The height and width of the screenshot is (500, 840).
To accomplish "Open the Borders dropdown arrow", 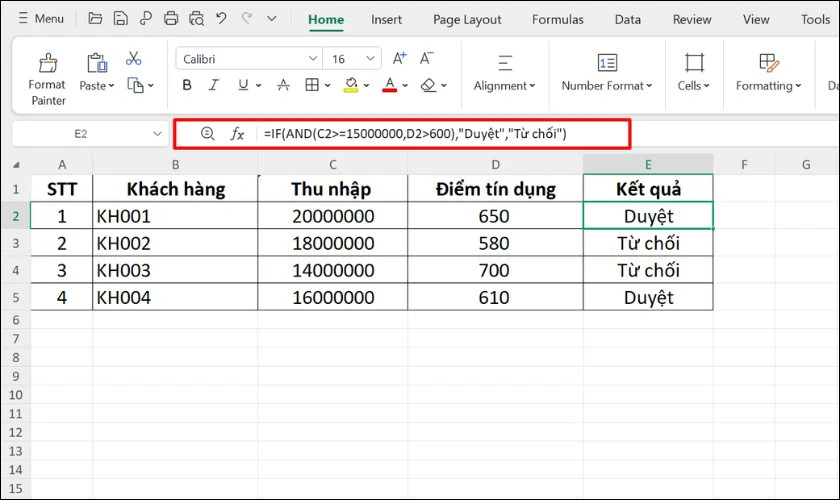I will 327,85.
